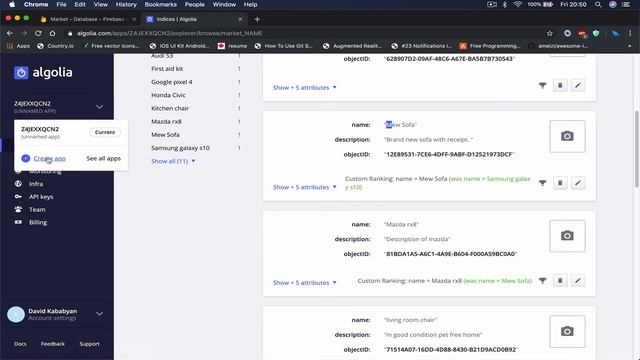The height and width of the screenshot is (360, 640).
Task: Open the Billing sidebar section
Action: pos(38,222)
